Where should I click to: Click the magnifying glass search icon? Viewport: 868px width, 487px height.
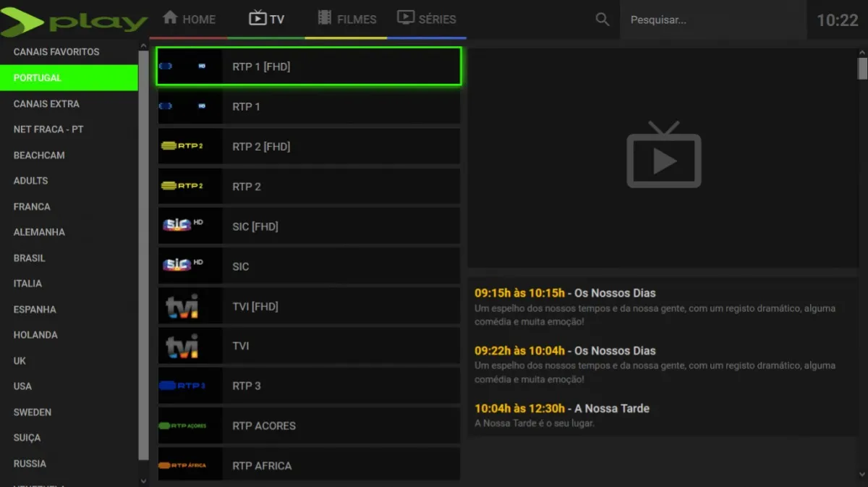(602, 20)
